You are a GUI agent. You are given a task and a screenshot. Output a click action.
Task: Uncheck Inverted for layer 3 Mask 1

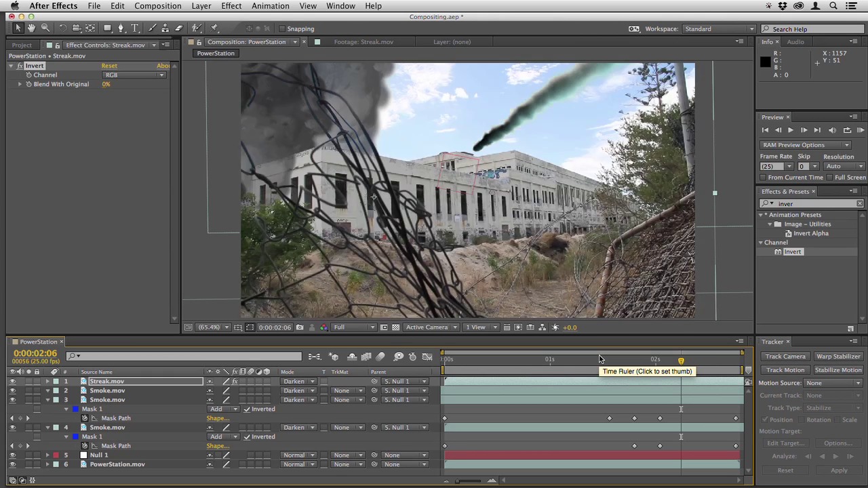tap(247, 409)
